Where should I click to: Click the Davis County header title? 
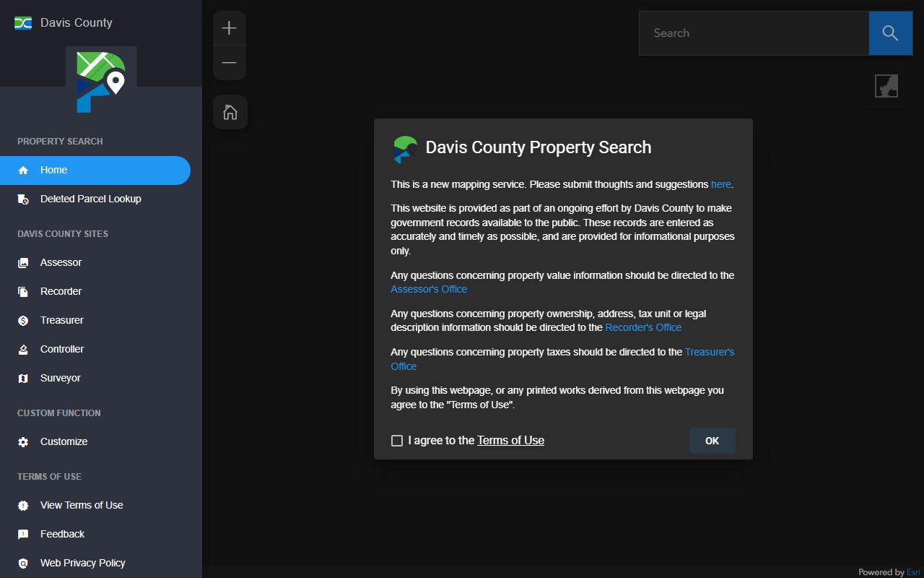point(77,22)
